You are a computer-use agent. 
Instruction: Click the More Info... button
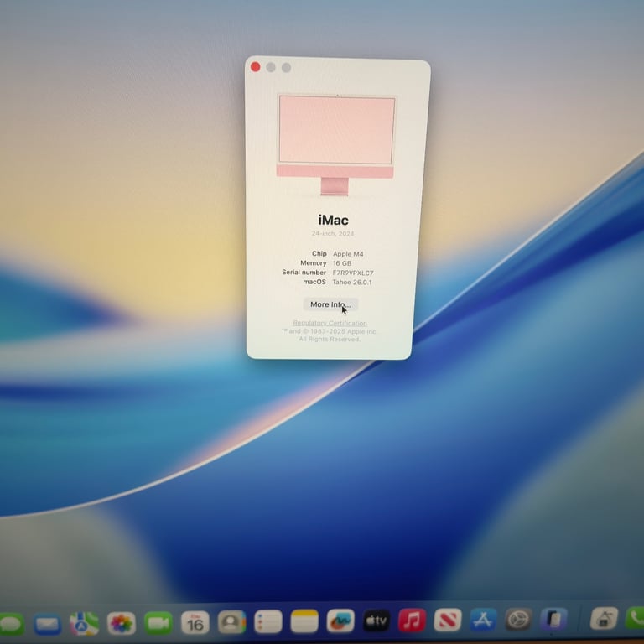click(330, 304)
